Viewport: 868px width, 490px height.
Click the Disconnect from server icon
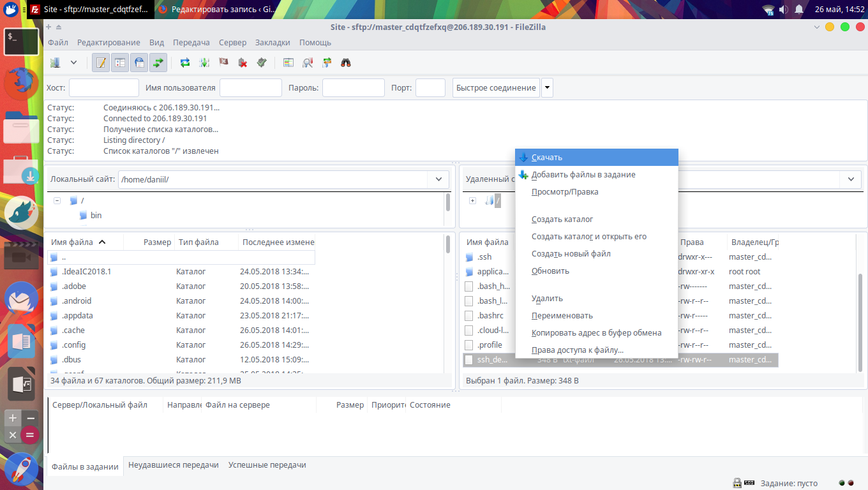coord(243,63)
